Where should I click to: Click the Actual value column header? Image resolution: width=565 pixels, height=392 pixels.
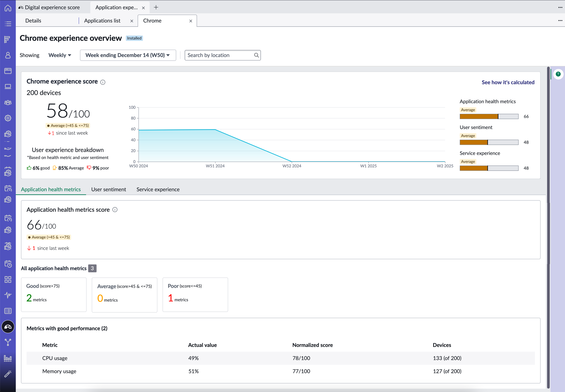coord(202,345)
